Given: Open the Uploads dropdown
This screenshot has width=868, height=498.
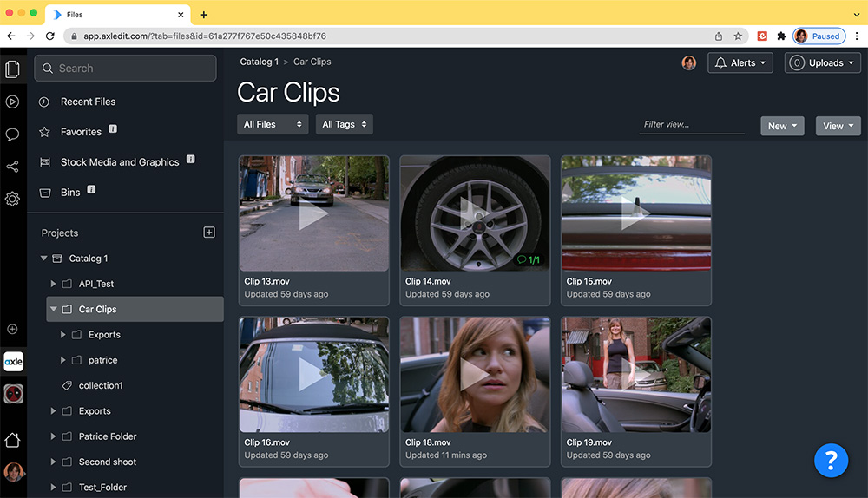Looking at the screenshot, I should pos(822,63).
